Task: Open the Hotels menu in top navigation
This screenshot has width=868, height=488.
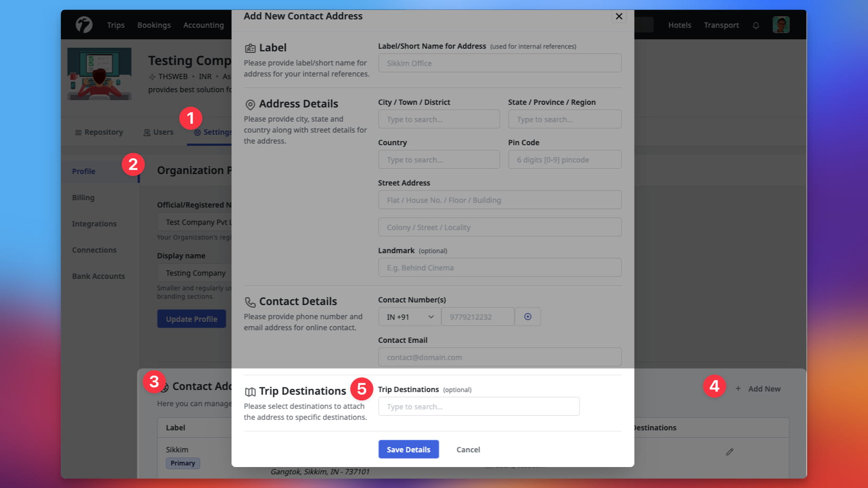Action: tap(679, 25)
